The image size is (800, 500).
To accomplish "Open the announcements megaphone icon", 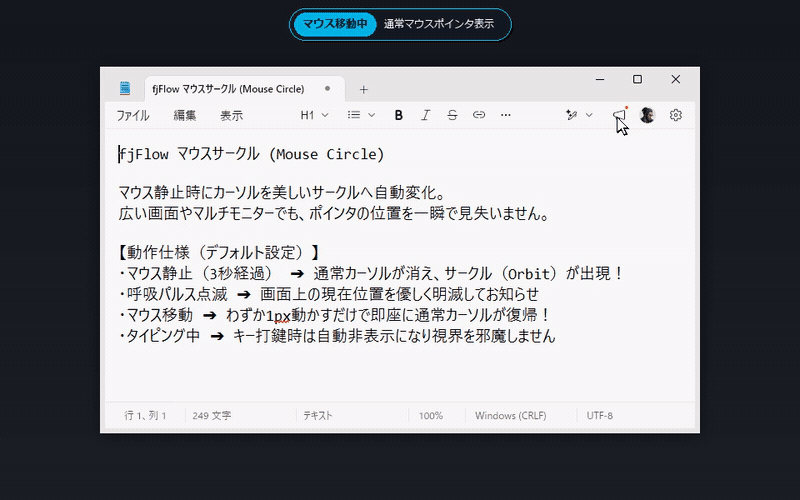I will tap(619, 115).
